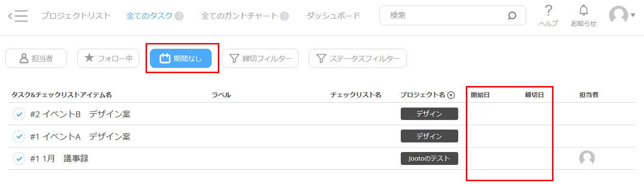644x185 pixels.
Task: Click help badge next to 全てのガントチャート
Action: coord(284,16)
